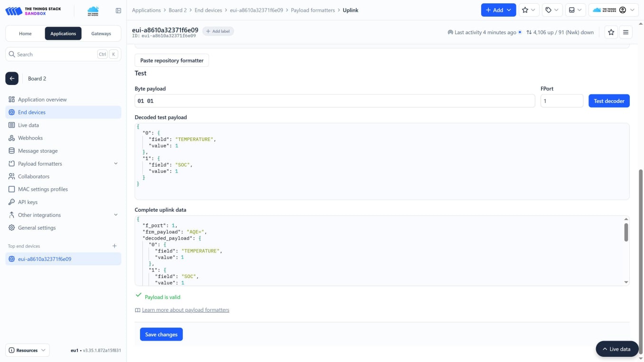The image size is (644, 362).
Task: Open the Webhooks section
Action: (x=30, y=138)
